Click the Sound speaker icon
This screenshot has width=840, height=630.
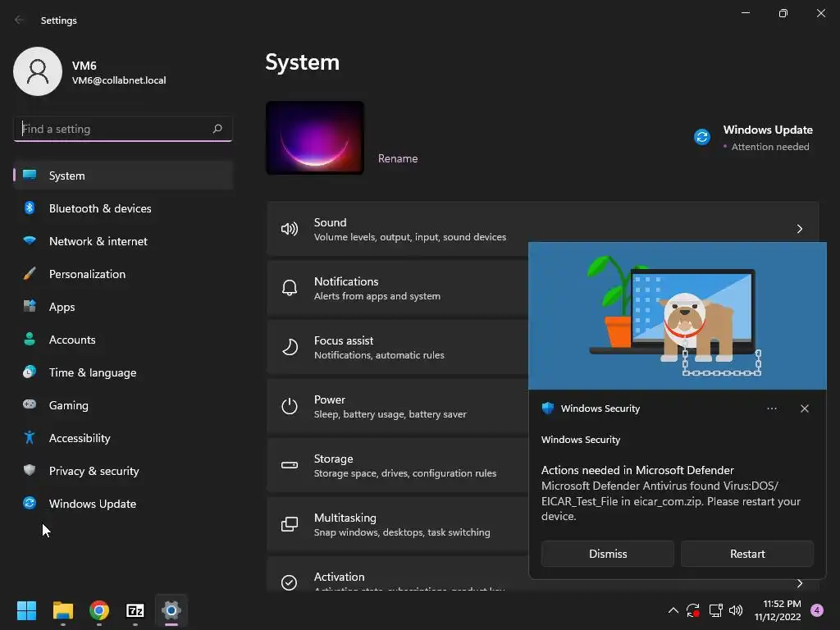tap(290, 230)
